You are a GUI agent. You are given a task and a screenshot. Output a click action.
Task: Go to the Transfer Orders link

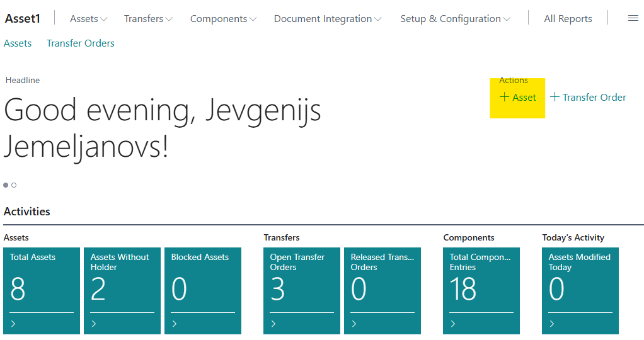point(81,43)
